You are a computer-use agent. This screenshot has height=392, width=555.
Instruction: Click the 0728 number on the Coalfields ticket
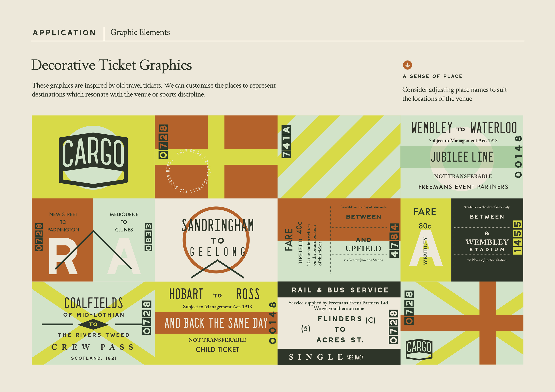[147, 318]
